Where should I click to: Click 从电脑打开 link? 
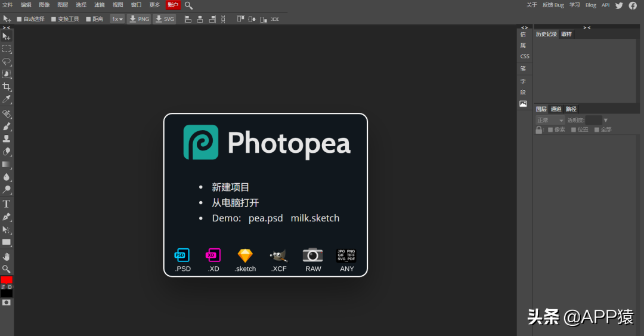click(x=236, y=203)
